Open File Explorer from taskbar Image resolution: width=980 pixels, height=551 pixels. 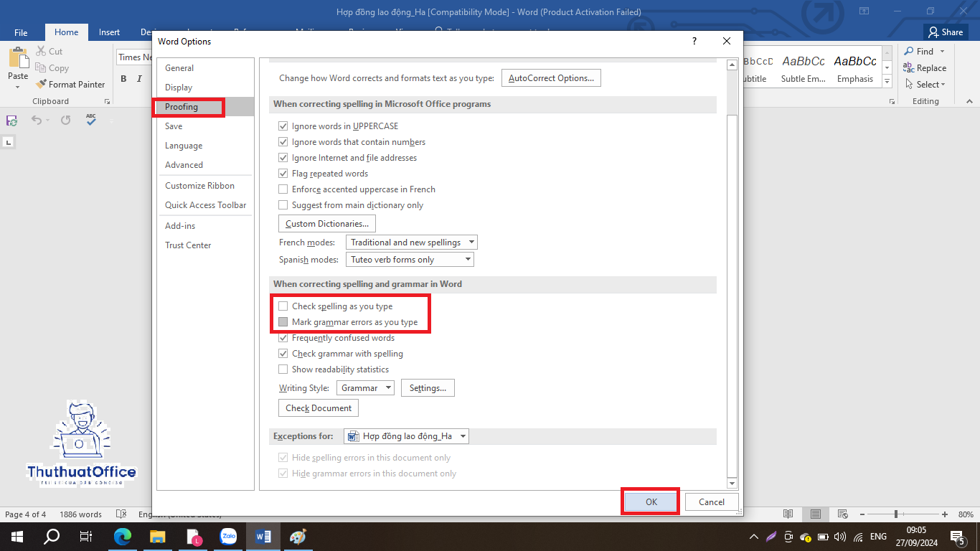pos(158,537)
